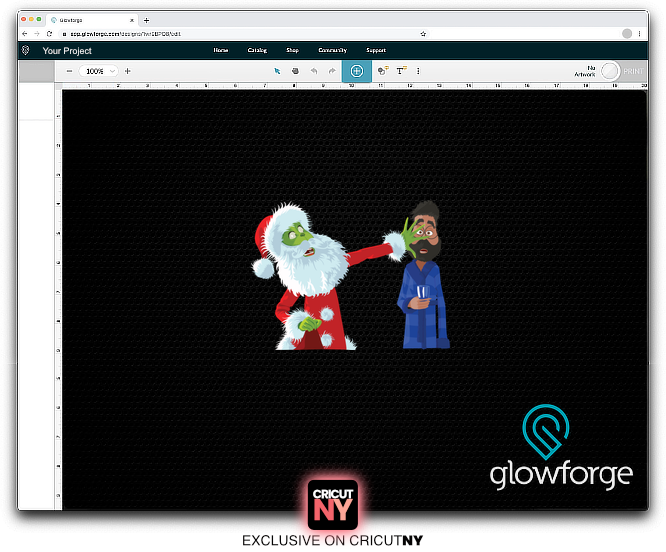This screenshot has width=666, height=552.
Task: Open the toolbar more options menu
Action: click(x=418, y=71)
